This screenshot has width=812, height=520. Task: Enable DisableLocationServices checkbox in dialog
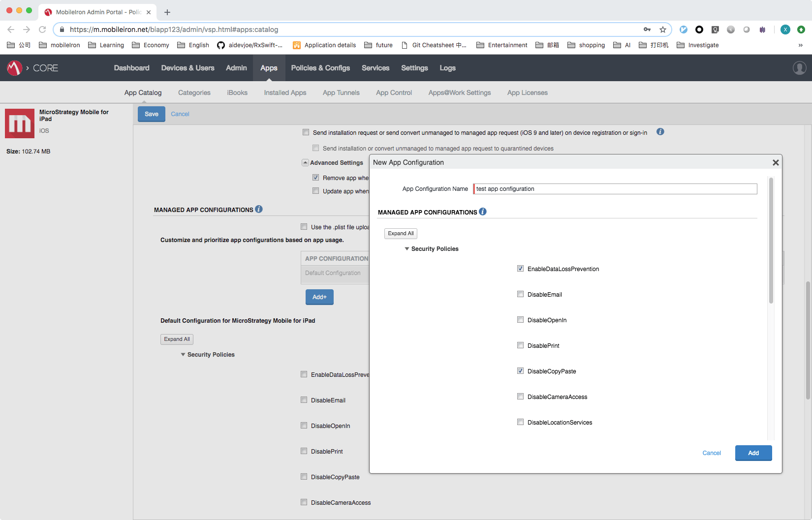520,422
